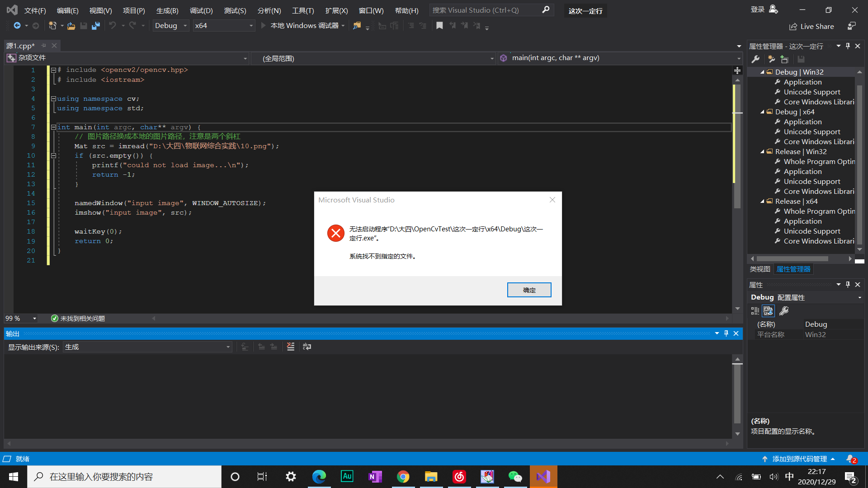Viewport: 868px width, 488px height.
Task: Toggle word wrap in the output panel
Action: [x=307, y=347]
